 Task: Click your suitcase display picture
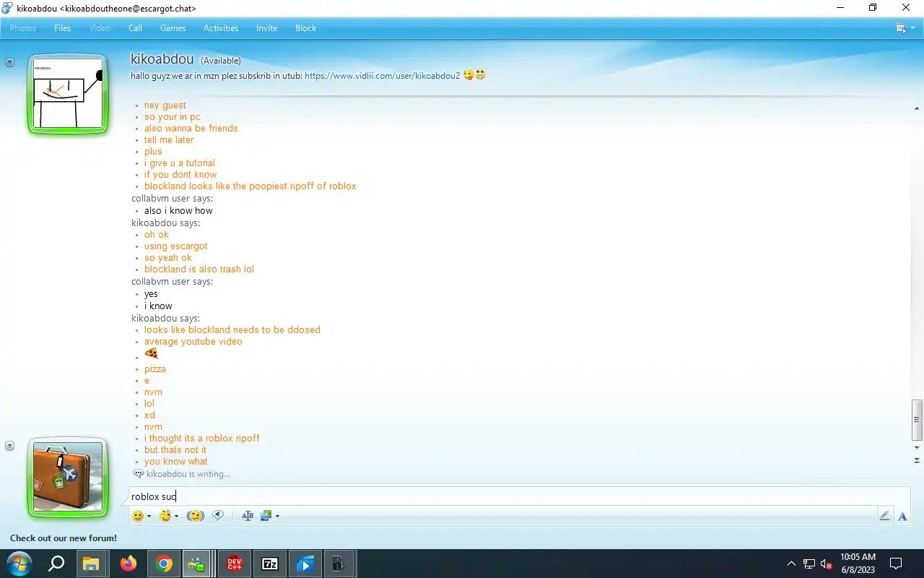(68, 478)
